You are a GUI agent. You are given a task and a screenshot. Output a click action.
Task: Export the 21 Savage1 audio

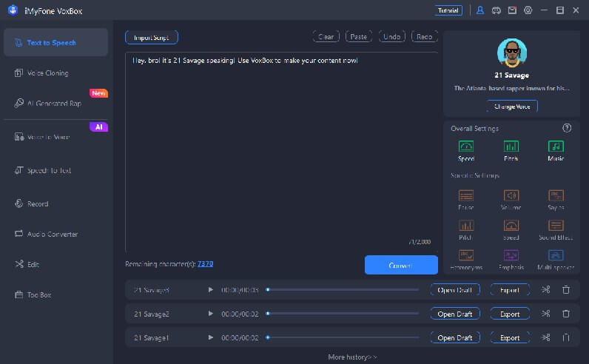coord(510,337)
